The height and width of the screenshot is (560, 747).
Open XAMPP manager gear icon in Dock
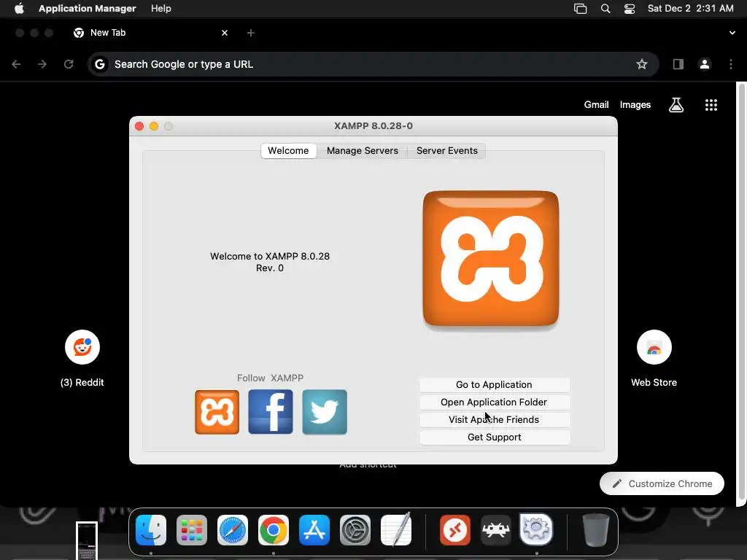[536, 529]
